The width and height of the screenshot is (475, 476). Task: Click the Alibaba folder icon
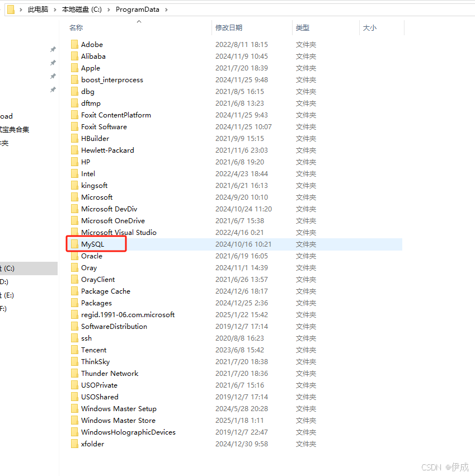74,56
